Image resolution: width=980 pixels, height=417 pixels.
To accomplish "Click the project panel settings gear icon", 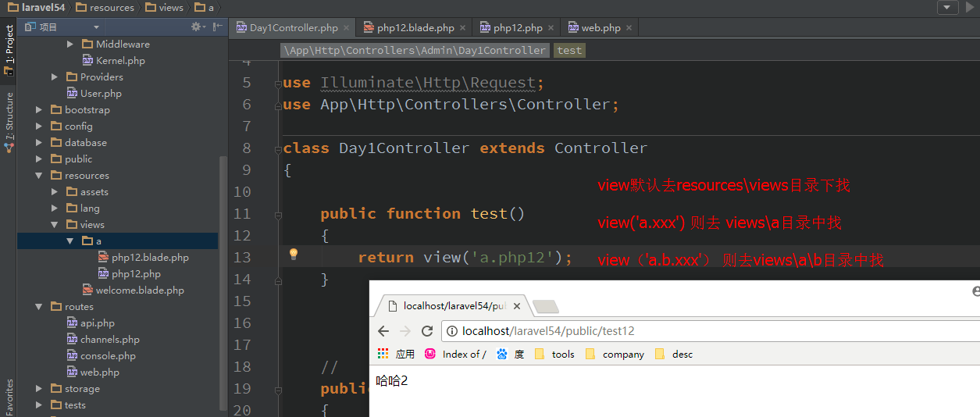I will click(x=197, y=27).
